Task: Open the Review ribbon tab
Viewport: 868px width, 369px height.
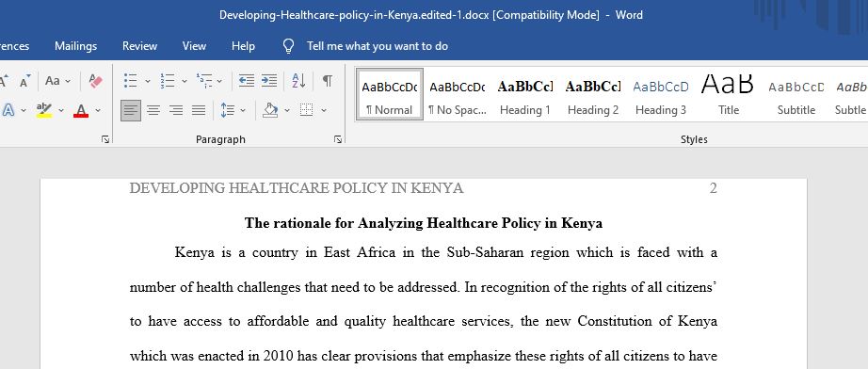Action: point(139,46)
